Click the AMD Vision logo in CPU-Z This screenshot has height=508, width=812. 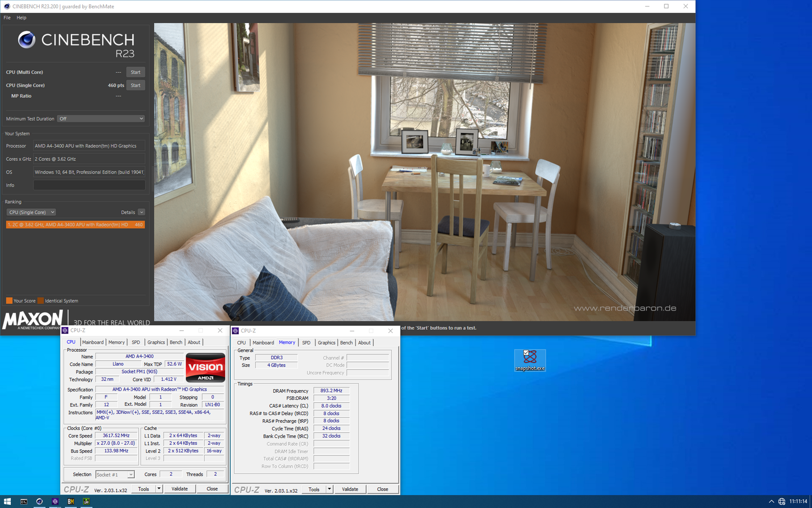(205, 367)
